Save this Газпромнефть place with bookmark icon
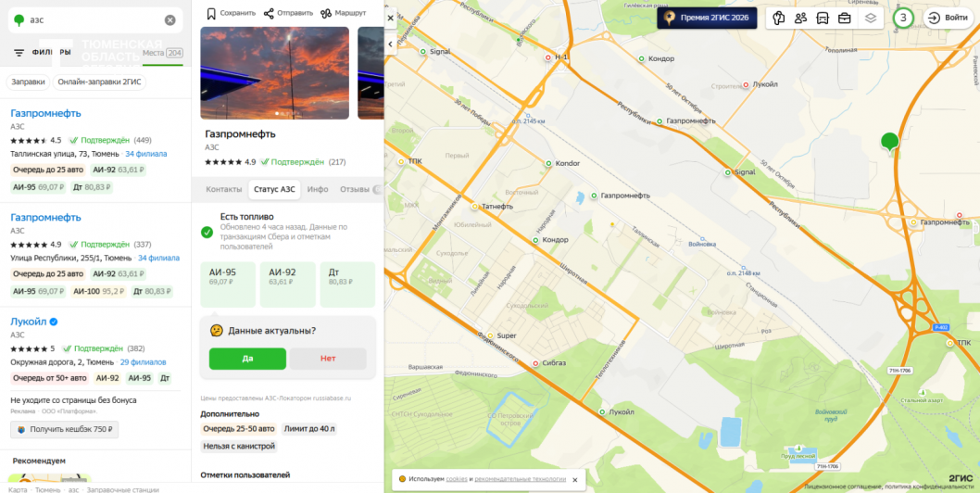The height and width of the screenshot is (493, 980). click(231, 13)
